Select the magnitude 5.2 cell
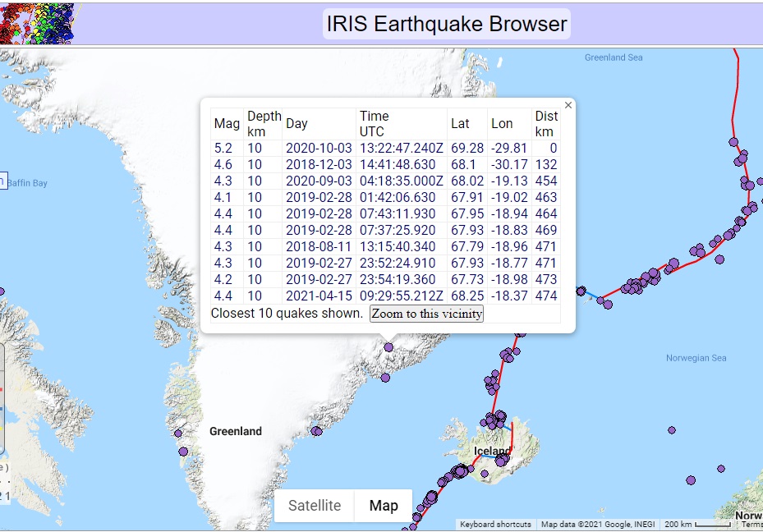 [227, 148]
